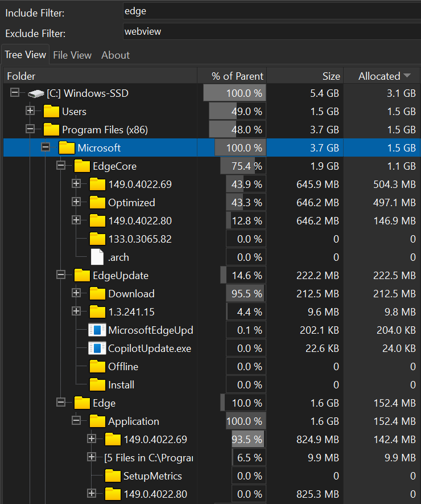Click the 5.4 GB size of Windows-SSD

point(324,93)
